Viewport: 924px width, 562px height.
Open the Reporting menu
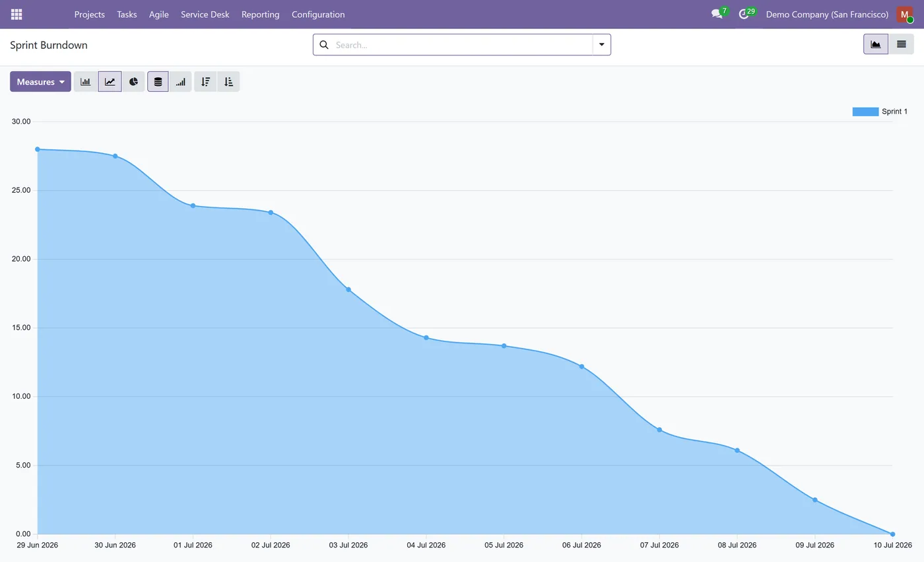point(260,14)
